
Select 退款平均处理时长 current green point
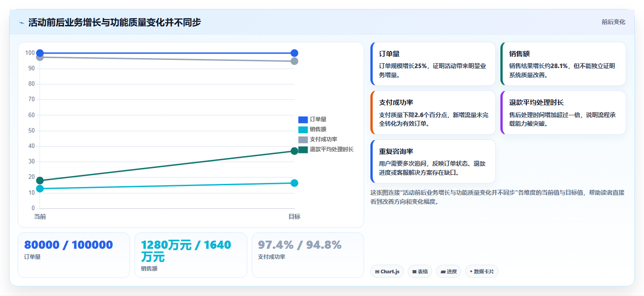[40, 181]
